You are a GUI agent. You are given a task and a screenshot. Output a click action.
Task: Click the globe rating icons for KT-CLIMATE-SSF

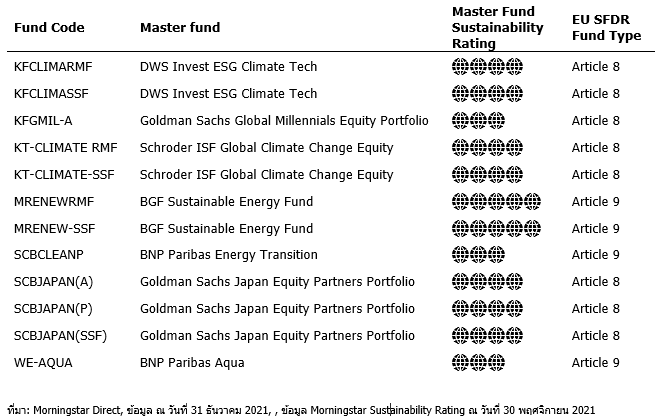coord(487,175)
